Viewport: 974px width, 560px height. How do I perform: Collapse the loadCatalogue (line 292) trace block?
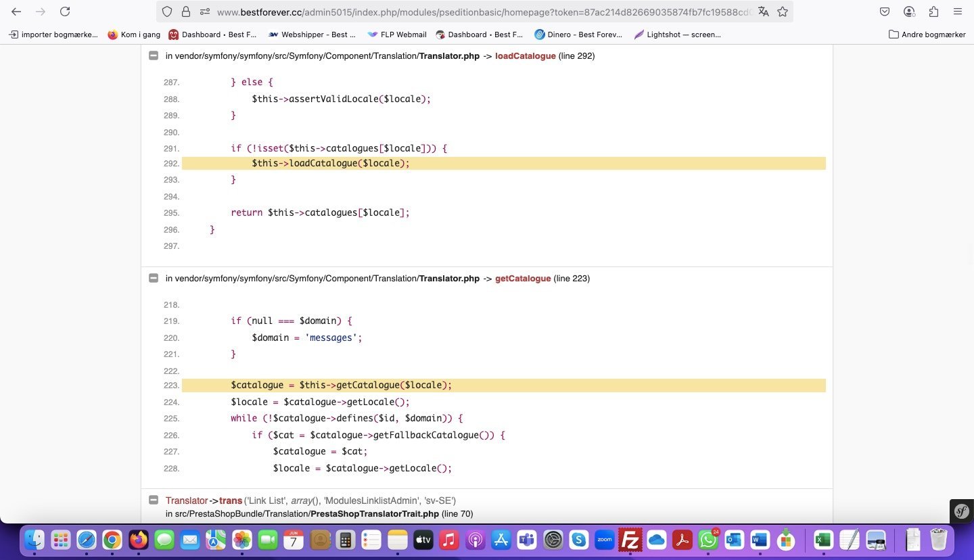[x=154, y=56]
